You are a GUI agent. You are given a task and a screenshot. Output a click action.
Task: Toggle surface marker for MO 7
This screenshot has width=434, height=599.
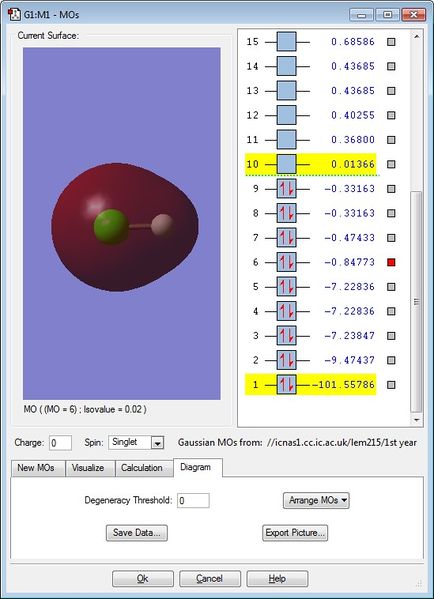391,238
